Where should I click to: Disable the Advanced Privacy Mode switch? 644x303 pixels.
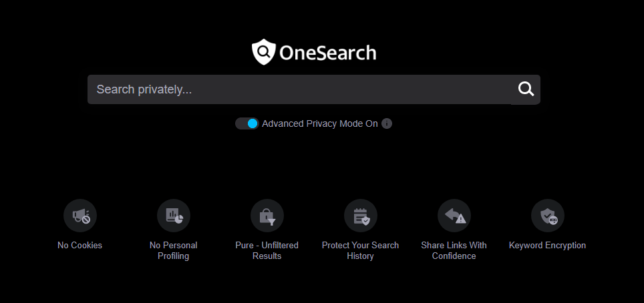coord(247,123)
